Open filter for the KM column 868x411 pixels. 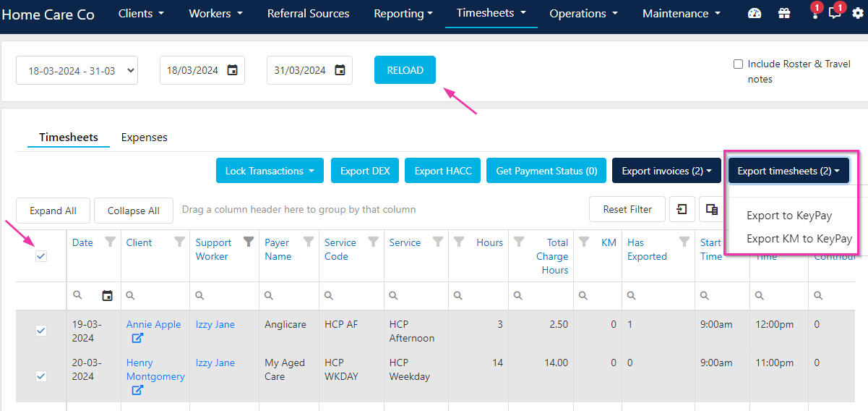[585, 242]
